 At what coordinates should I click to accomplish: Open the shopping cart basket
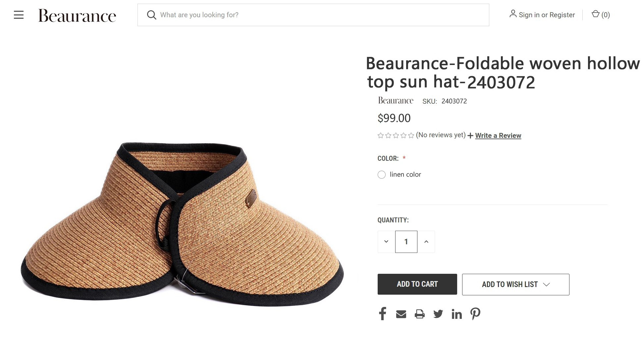pyautogui.click(x=600, y=15)
